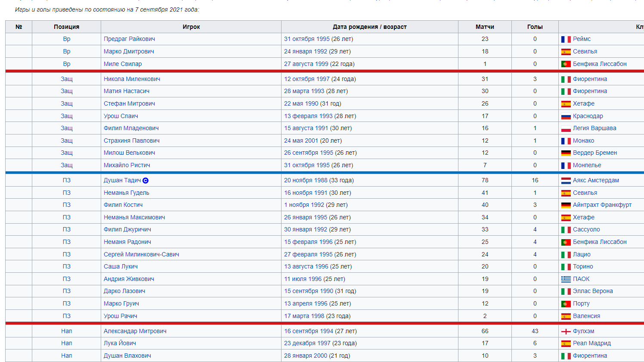The height and width of the screenshot is (362, 644).
Task: Open the Легия Варшава club link
Action: click(x=594, y=128)
